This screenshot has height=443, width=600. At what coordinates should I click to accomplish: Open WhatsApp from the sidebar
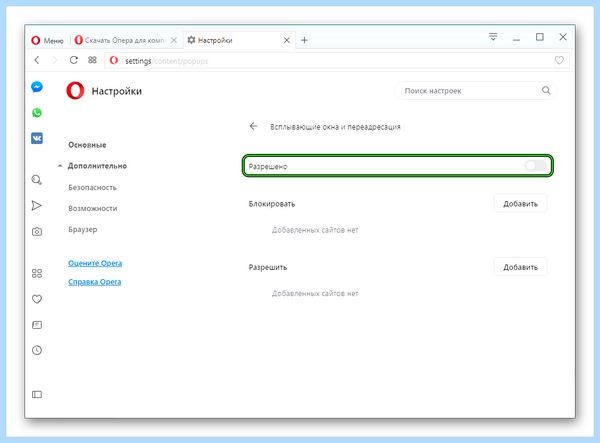(37, 112)
